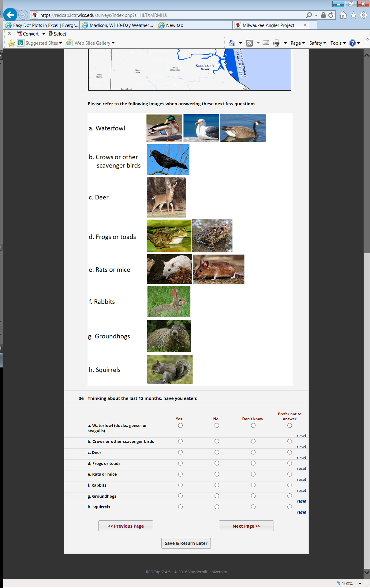370x588 pixels.
Task: Click Save & Return Later button
Action: point(186,543)
